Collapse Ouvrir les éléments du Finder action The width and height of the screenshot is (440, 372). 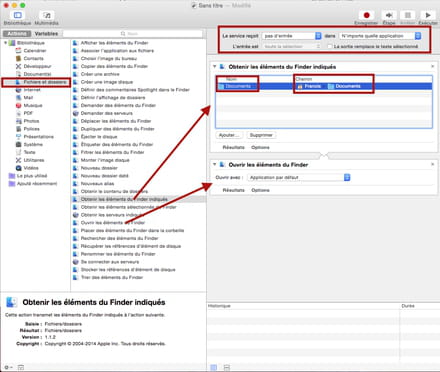[x=215, y=164]
